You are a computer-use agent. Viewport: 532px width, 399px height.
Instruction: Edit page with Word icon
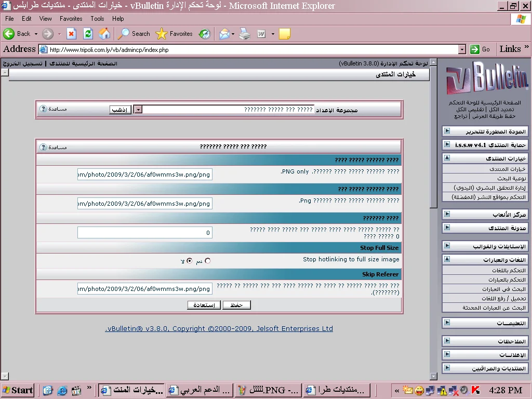point(261,34)
